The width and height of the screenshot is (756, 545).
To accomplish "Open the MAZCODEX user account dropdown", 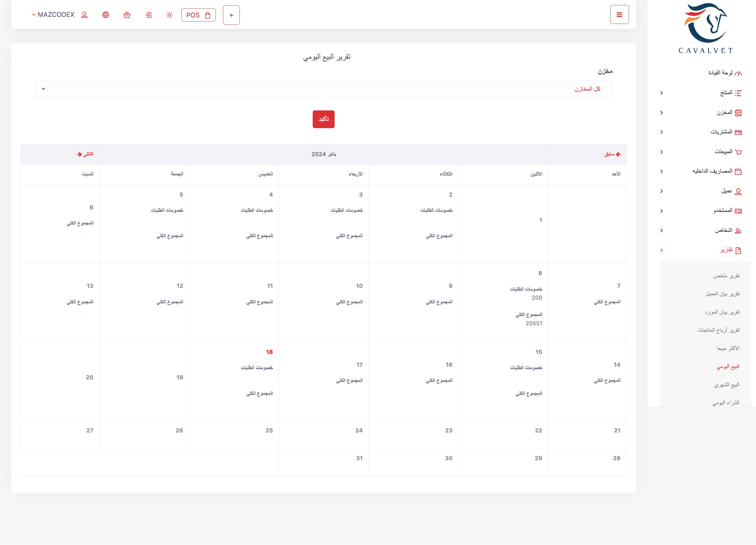I will pyautogui.click(x=60, y=15).
